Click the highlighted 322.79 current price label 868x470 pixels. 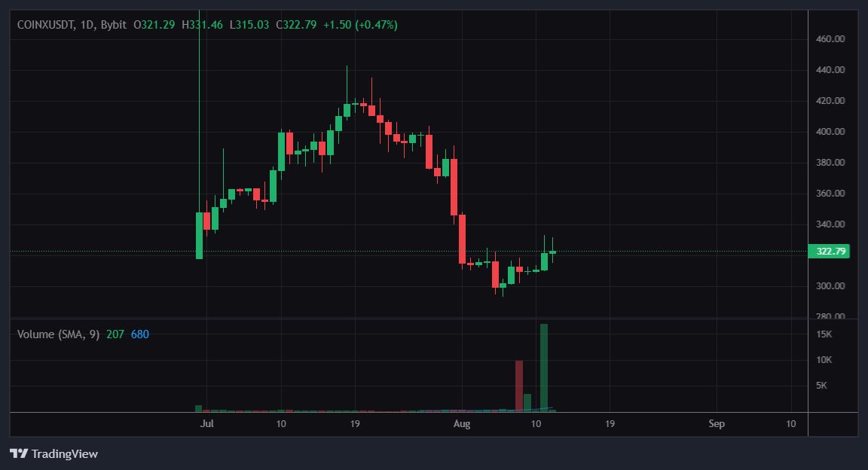[x=828, y=252]
